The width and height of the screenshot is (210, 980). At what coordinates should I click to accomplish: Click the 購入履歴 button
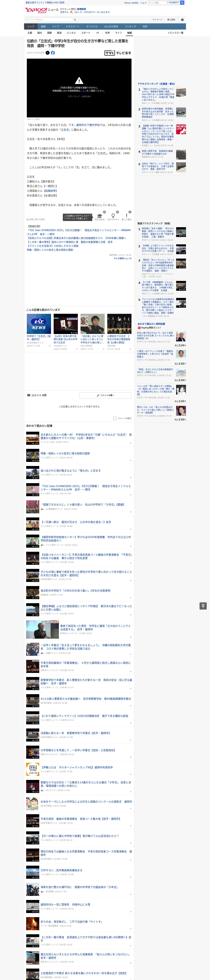pyautogui.click(x=171, y=20)
